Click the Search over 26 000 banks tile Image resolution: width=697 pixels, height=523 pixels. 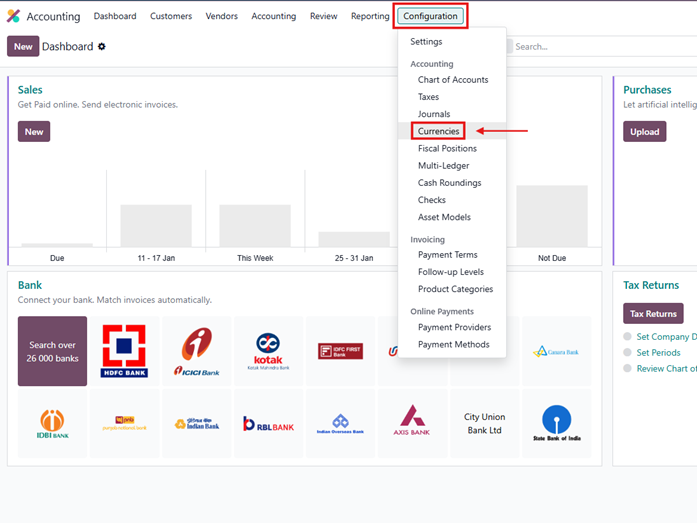tap(52, 351)
